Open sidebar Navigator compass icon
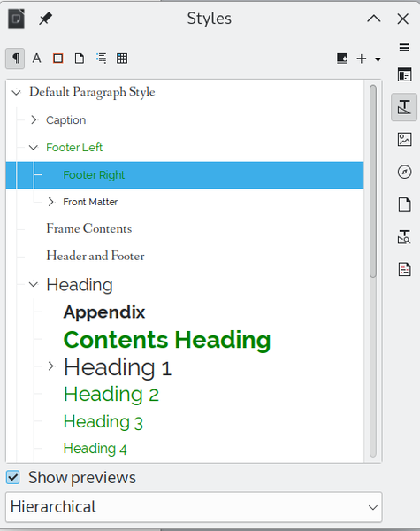 pyautogui.click(x=404, y=172)
